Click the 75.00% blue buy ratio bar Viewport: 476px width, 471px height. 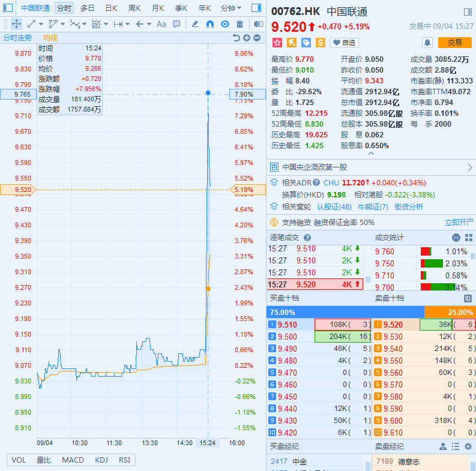tap(345, 312)
